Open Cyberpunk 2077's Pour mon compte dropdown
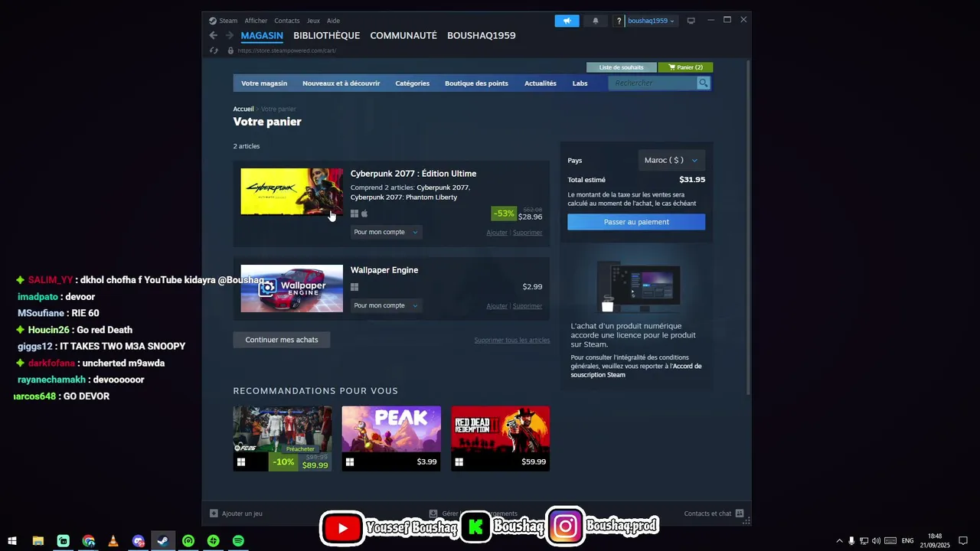This screenshot has width=980, height=551. (x=386, y=232)
